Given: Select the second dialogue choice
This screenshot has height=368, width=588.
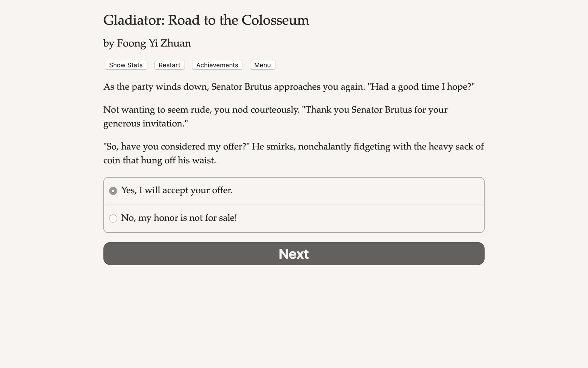Looking at the screenshot, I should (179, 218).
